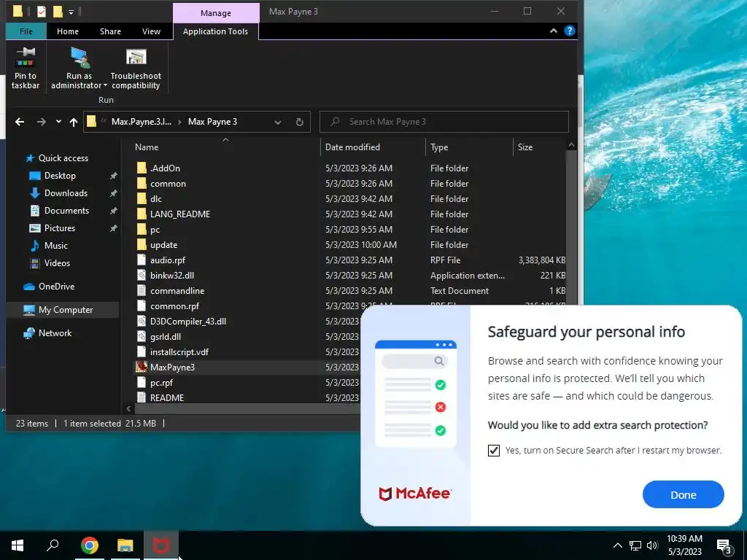747x560 pixels.
Task: Select the common folder
Action: pyautogui.click(x=168, y=183)
